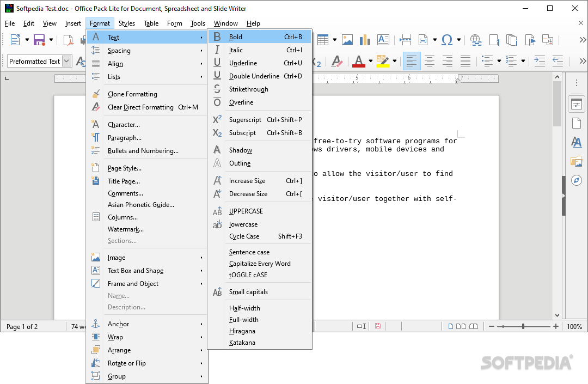Screen dimensions: 588x384
Task: Open Page Style... from the Format menu
Action: pos(147,168)
